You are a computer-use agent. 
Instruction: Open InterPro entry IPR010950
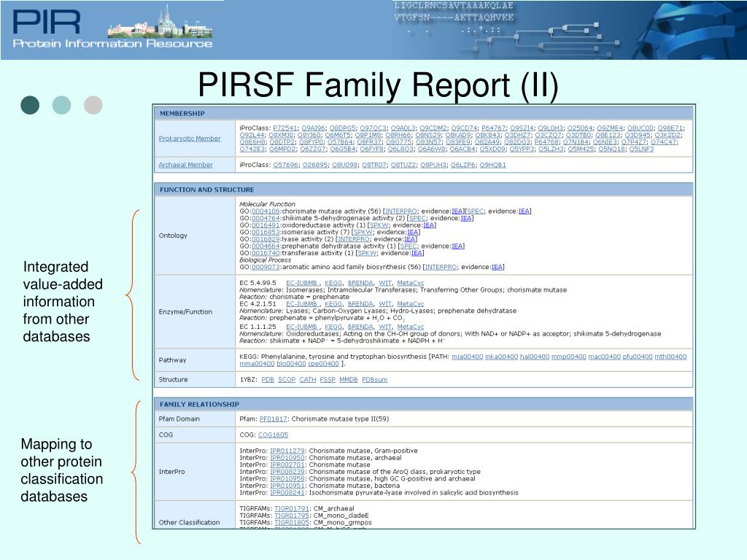pyautogui.click(x=287, y=458)
